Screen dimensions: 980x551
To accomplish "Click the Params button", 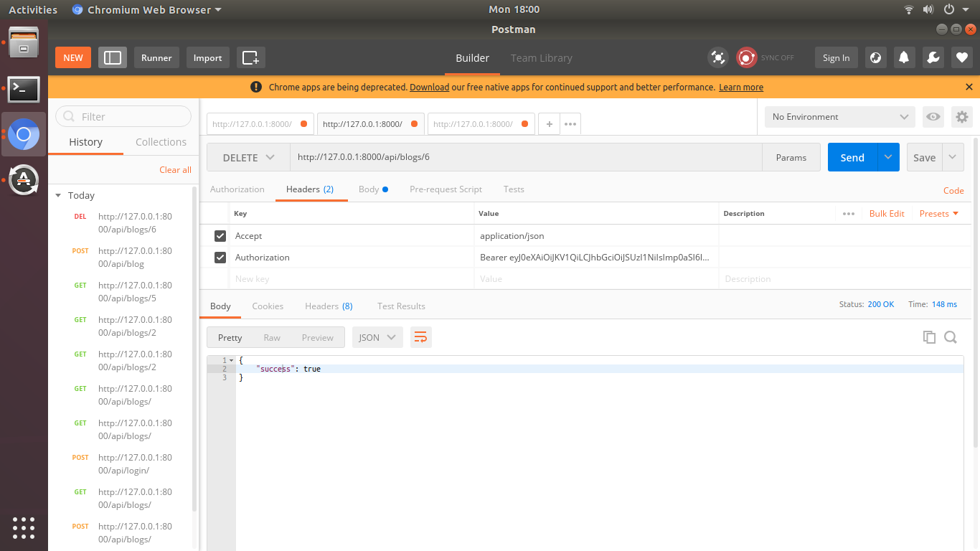I will click(791, 157).
